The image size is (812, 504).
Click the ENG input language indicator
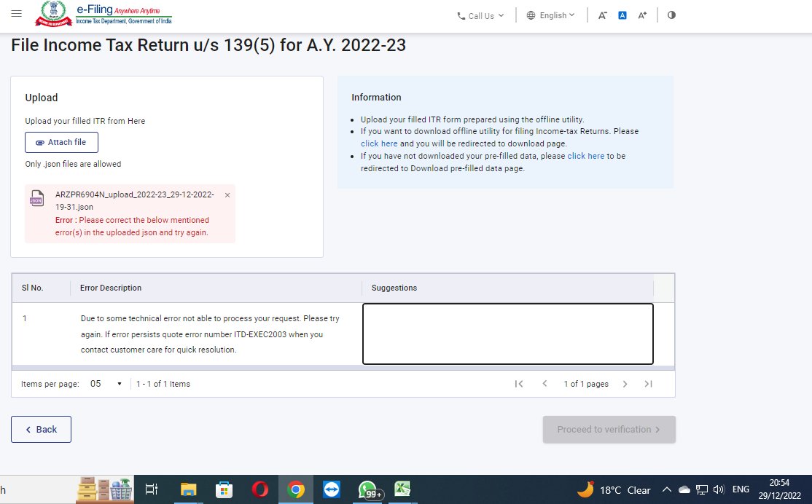[741, 489]
